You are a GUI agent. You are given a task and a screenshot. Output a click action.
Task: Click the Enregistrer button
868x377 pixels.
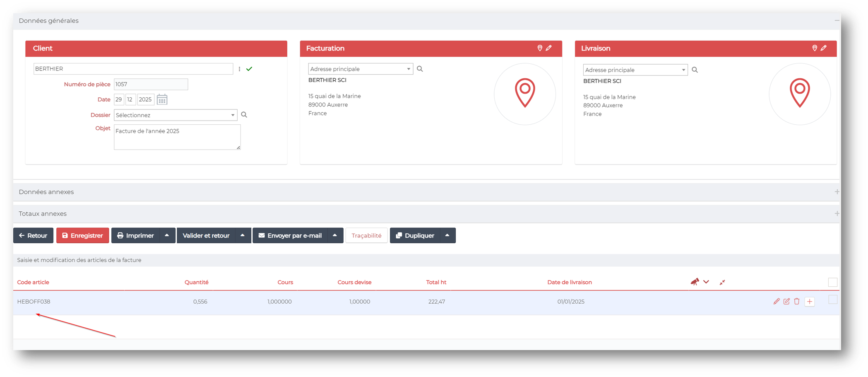click(83, 235)
